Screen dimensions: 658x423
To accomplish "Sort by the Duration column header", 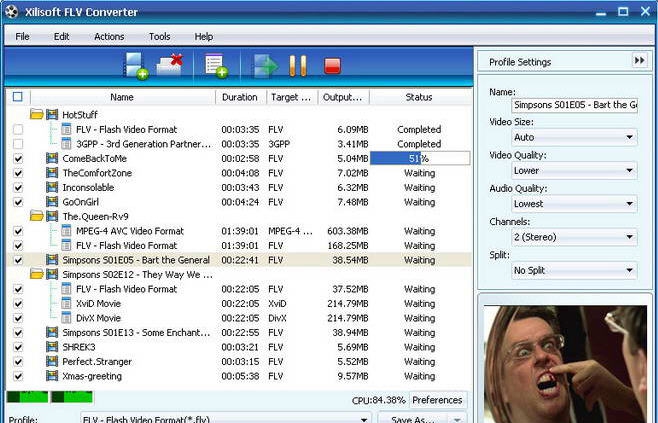I will [x=240, y=97].
